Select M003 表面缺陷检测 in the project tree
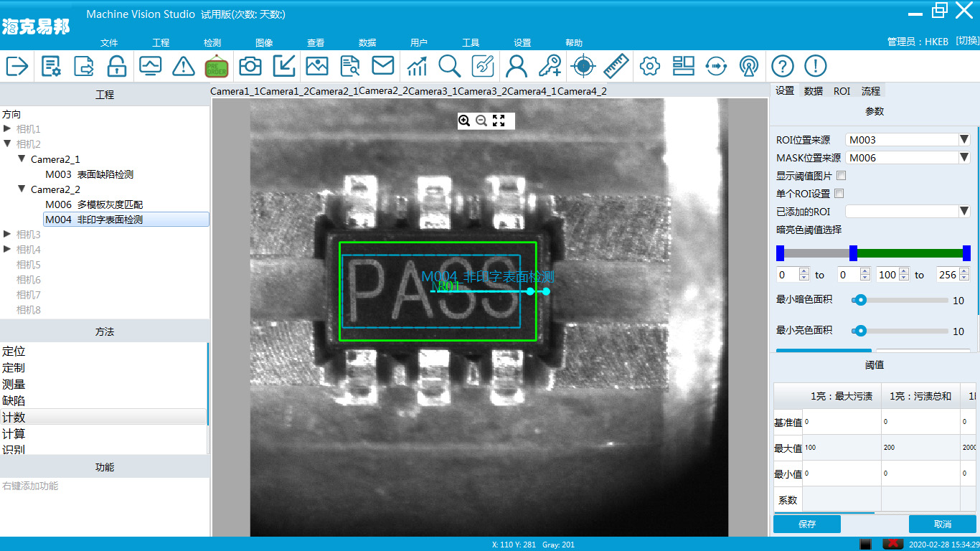 89,174
